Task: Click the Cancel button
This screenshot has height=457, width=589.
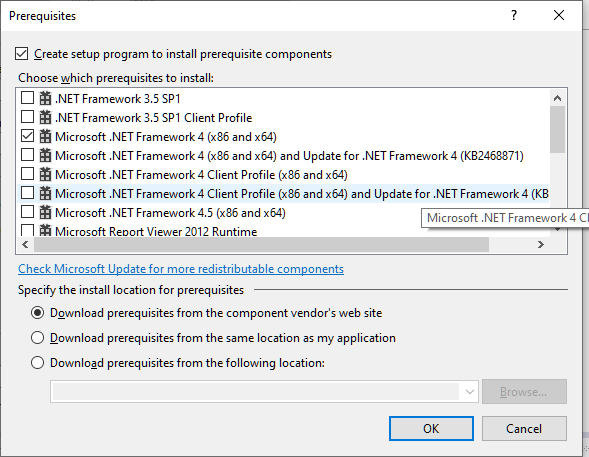Action: click(x=524, y=428)
